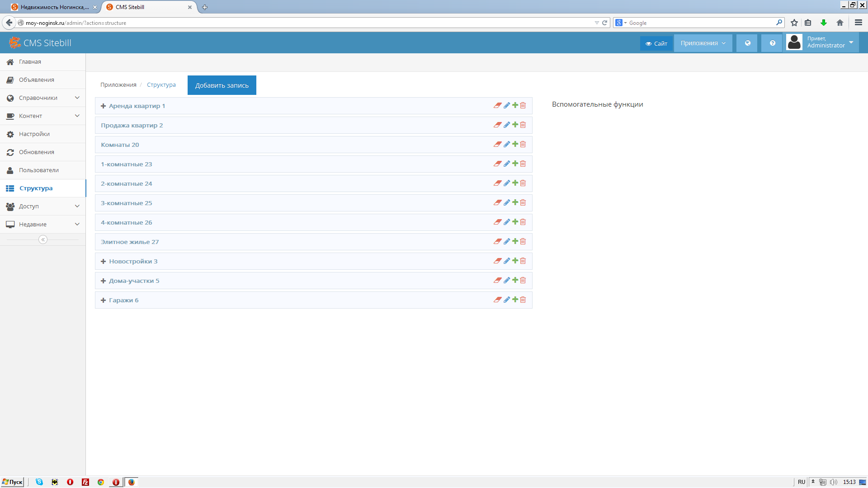Click Добавить запись button
The image size is (868, 488).
point(222,85)
